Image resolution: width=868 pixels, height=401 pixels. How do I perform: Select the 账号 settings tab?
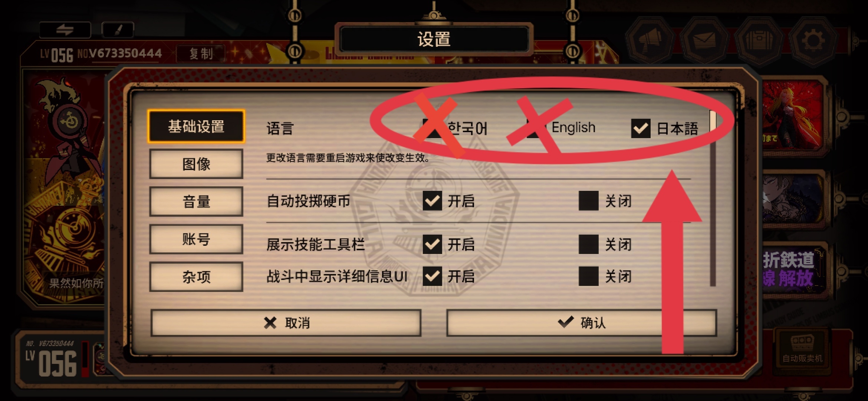pos(196,239)
